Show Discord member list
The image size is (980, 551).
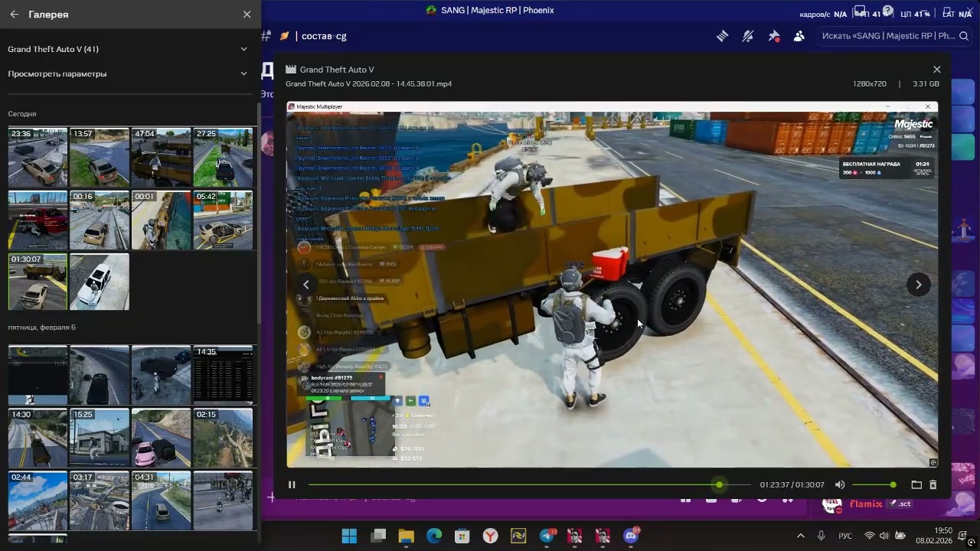799,36
